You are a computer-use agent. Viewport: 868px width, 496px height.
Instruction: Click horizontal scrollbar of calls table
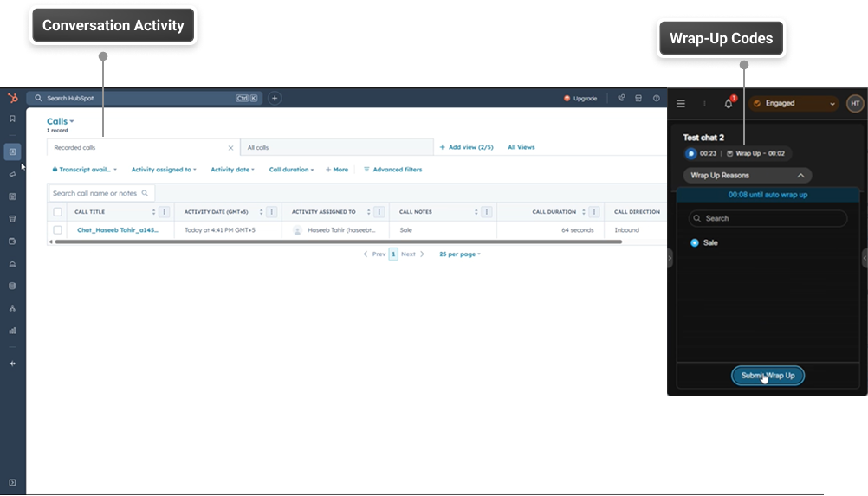[x=338, y=242]
